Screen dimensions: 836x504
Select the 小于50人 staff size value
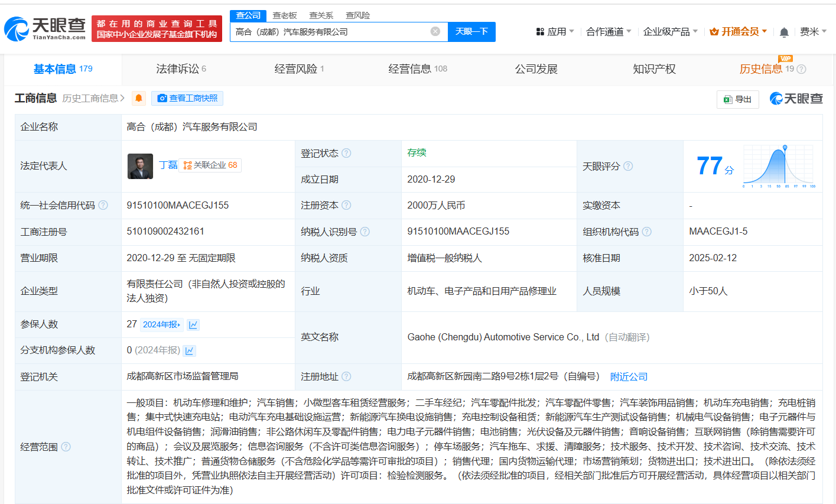tap(708, 291)
